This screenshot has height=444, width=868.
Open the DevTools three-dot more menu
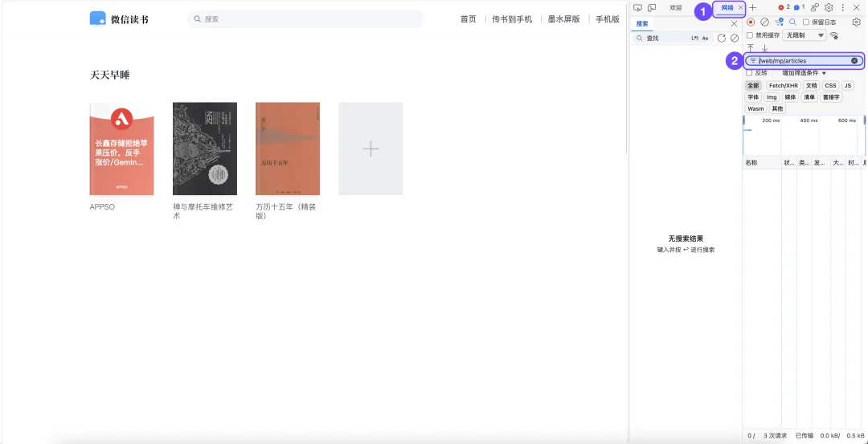[843, 8]
